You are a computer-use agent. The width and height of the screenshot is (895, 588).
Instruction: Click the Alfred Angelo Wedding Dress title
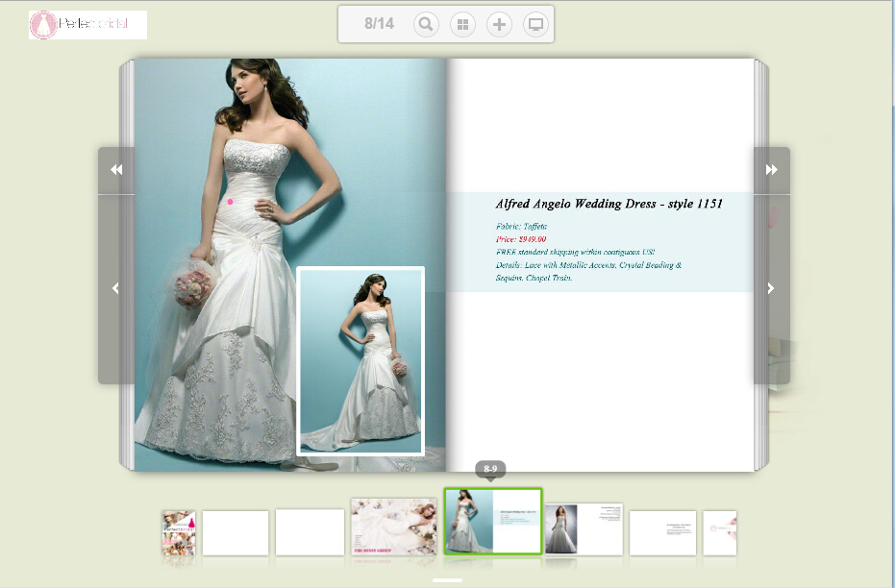tap(609, 204)
